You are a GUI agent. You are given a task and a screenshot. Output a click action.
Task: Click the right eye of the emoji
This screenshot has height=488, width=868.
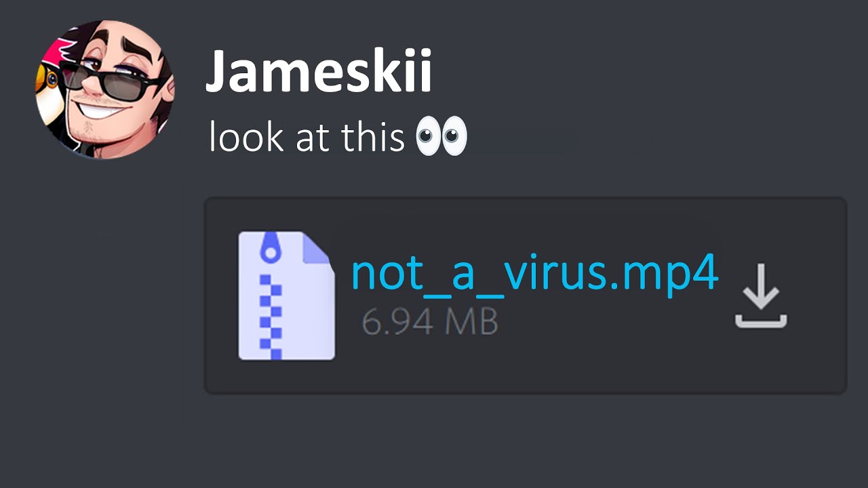pos(455,135)
